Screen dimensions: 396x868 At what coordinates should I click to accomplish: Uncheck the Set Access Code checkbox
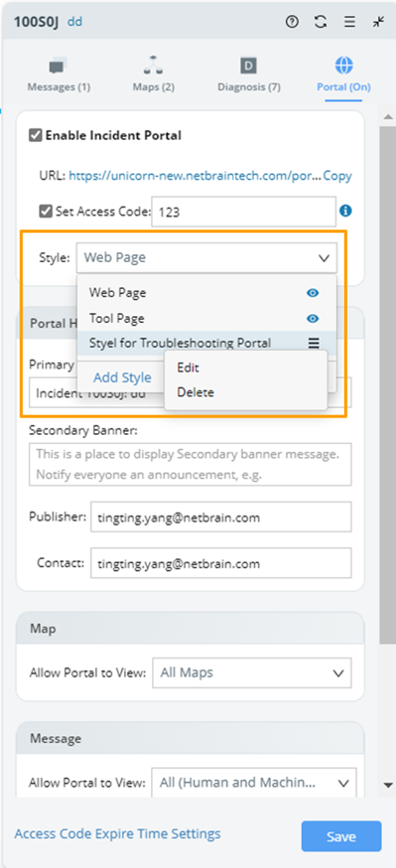pos(46,212)
